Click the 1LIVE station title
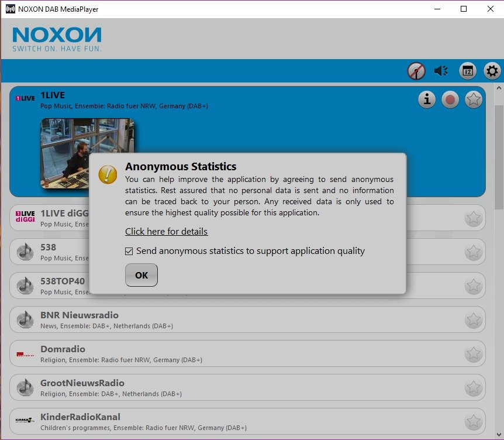504x440 pixels. 53,95
